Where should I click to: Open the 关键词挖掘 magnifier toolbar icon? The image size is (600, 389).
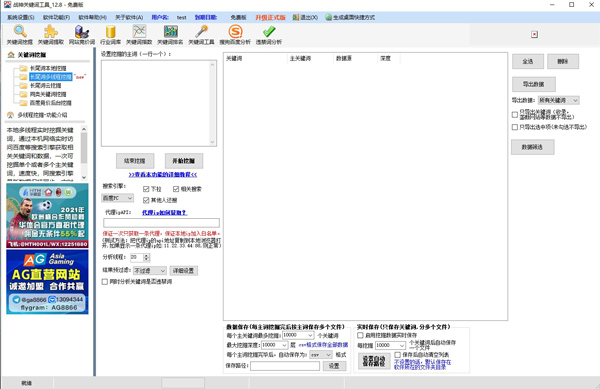[x=20, y=31]
